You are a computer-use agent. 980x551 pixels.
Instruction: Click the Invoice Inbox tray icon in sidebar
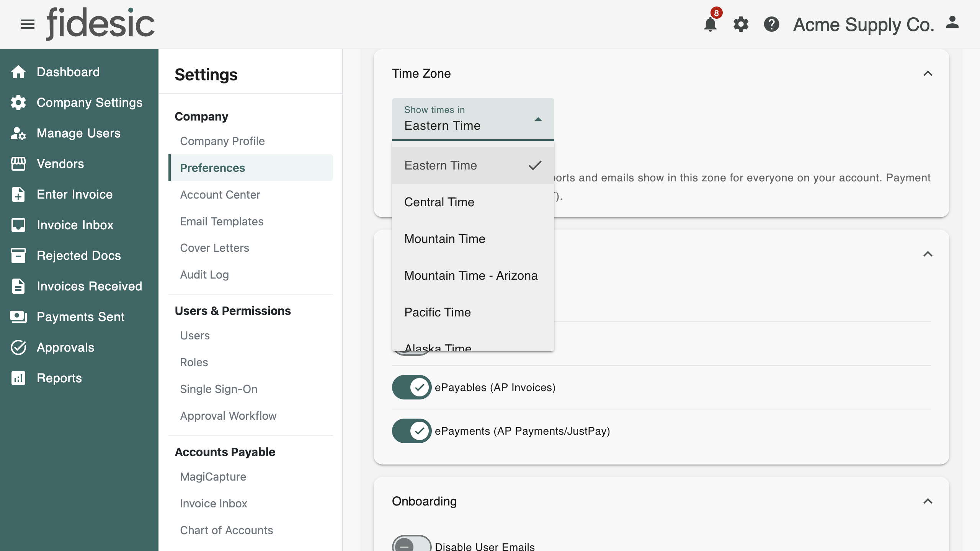coord(18,225)
